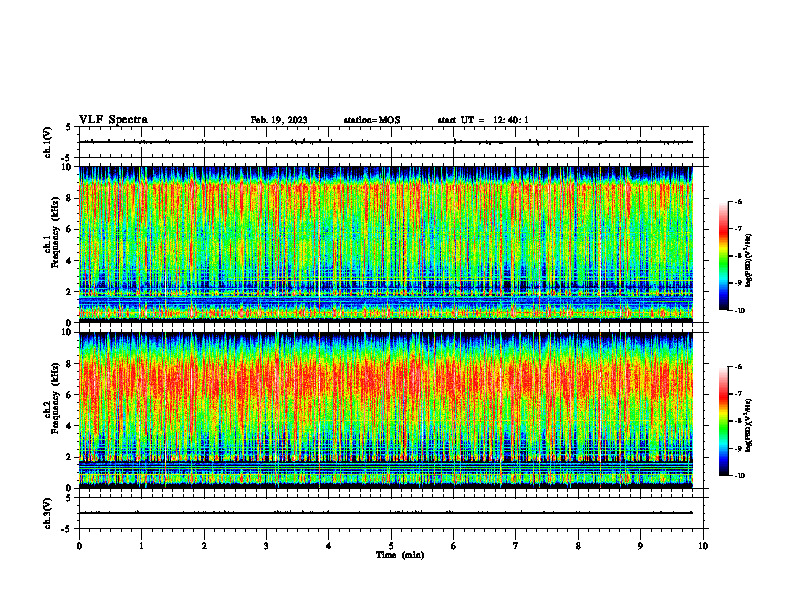This screenshot has width=792, height=612.
Task: Click the "4" tick on the time axis
Action: 329,546
